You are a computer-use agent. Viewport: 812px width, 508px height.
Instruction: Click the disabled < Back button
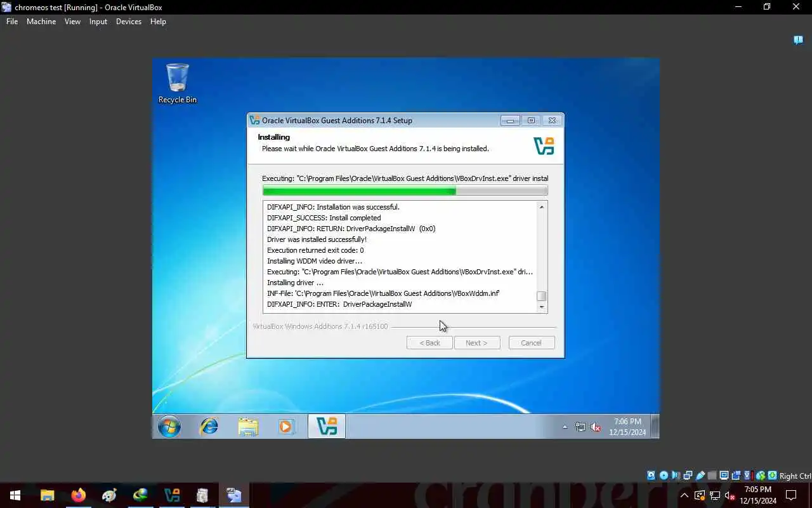(429, 343)
